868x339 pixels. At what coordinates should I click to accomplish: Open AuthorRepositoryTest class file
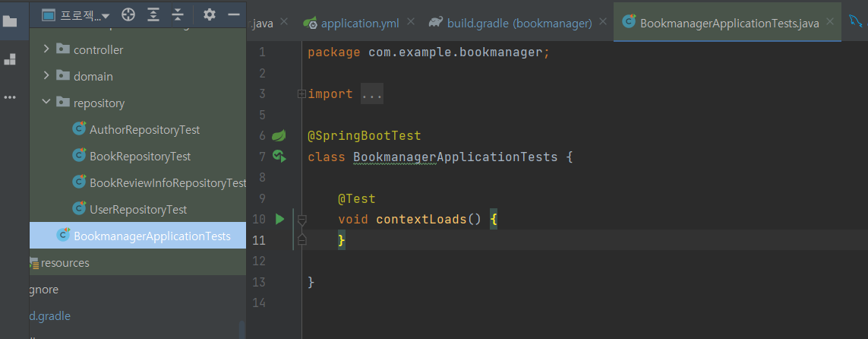144,130
